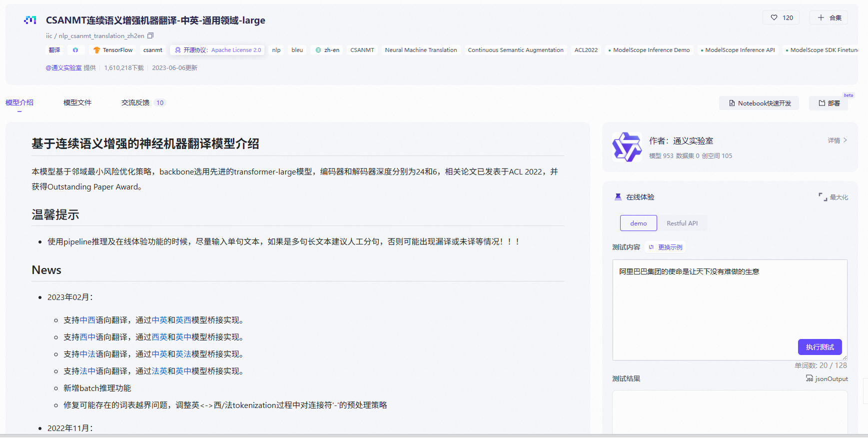Open the 中法 link in the third news item
The image size is (868, 438).
87,354
